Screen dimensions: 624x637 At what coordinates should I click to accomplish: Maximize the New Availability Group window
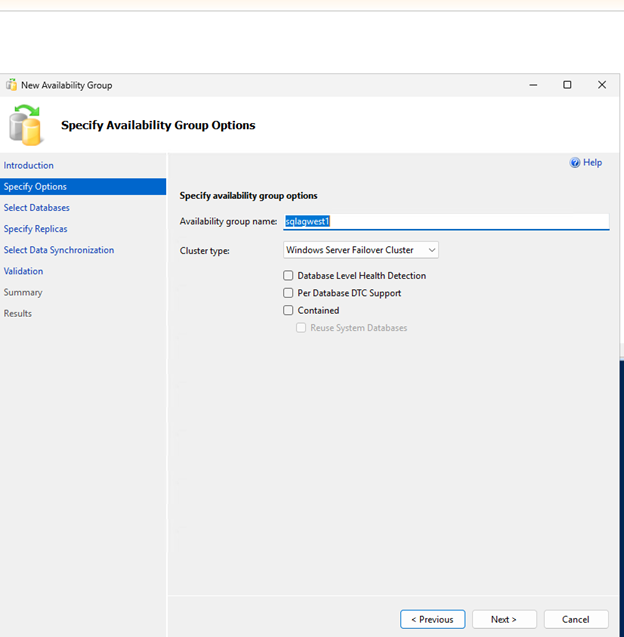point(567,85)
